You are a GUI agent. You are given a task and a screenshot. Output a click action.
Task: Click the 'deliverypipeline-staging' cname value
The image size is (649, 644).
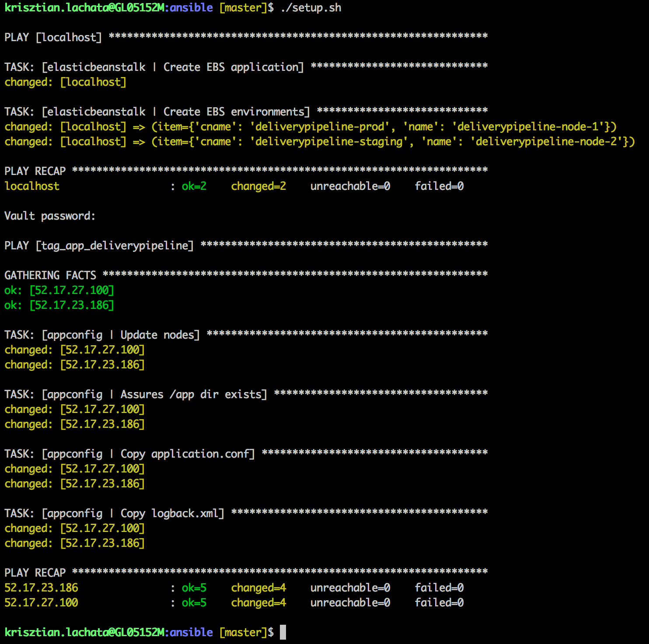pyautogui.click(x=329, y=142)
